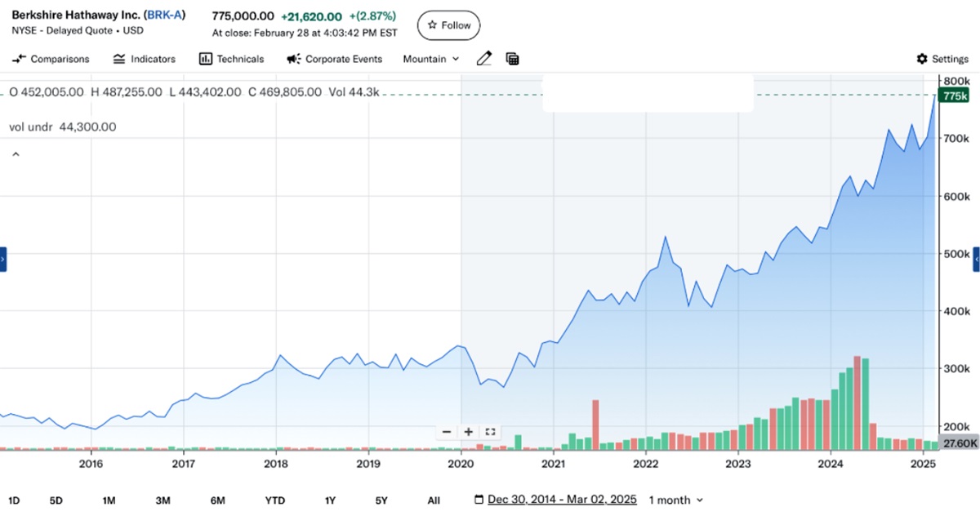
Task: Expand the right side panel arrow
Action: coord(976,259)
